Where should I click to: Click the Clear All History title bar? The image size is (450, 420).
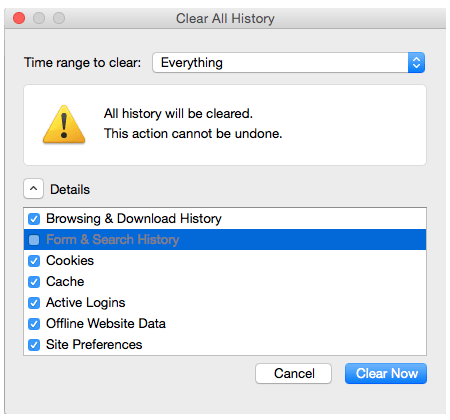225,18
